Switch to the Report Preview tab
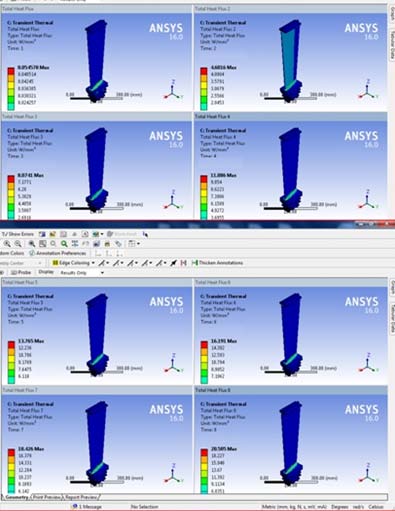The height and width of the screenshot is (511, 395). [81, 497]
